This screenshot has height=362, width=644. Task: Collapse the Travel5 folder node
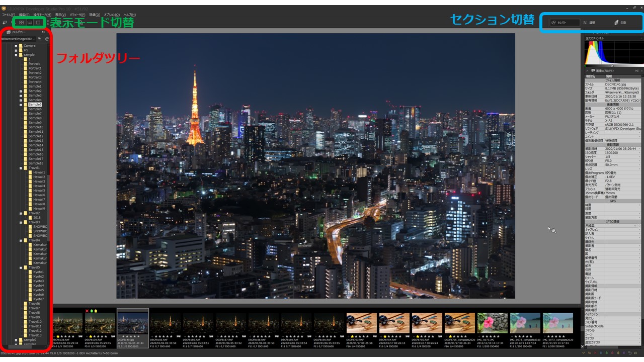point(21,267)
